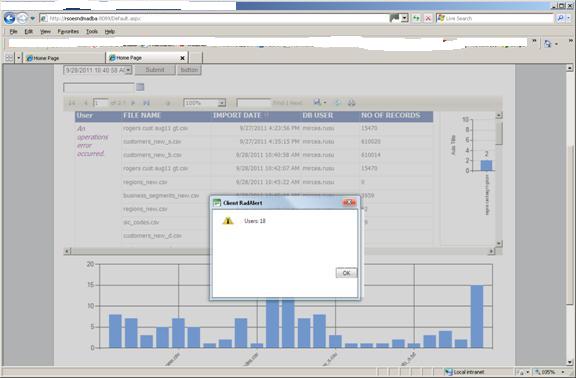
Task: Click the report print icon
Action: [352, 103]
